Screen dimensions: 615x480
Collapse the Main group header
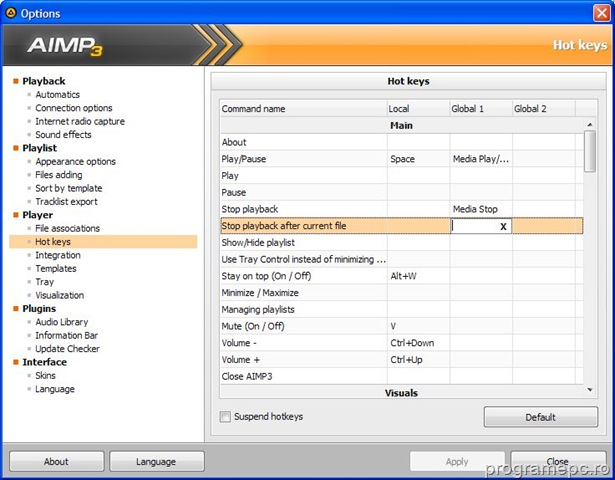pos(402,125)
